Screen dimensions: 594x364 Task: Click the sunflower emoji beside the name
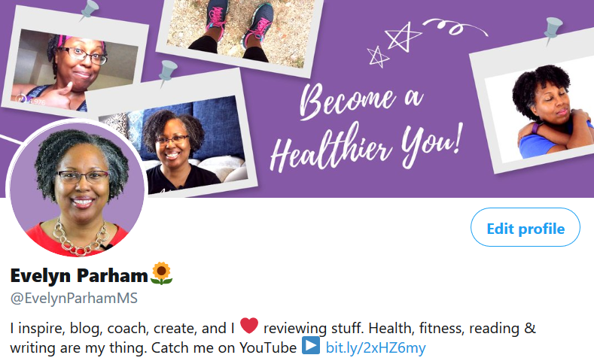tap(162, 273)
